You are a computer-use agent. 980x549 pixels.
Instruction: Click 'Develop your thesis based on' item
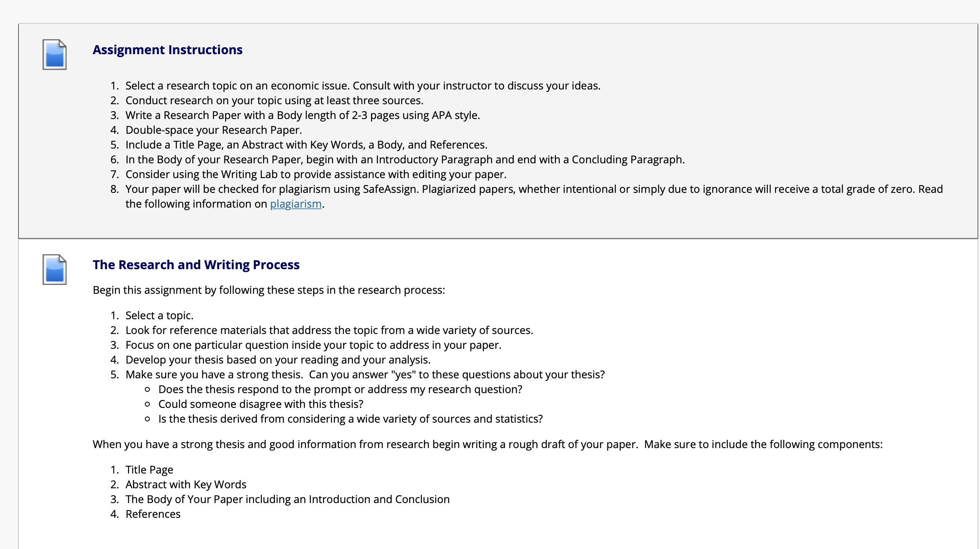[278, 360]
